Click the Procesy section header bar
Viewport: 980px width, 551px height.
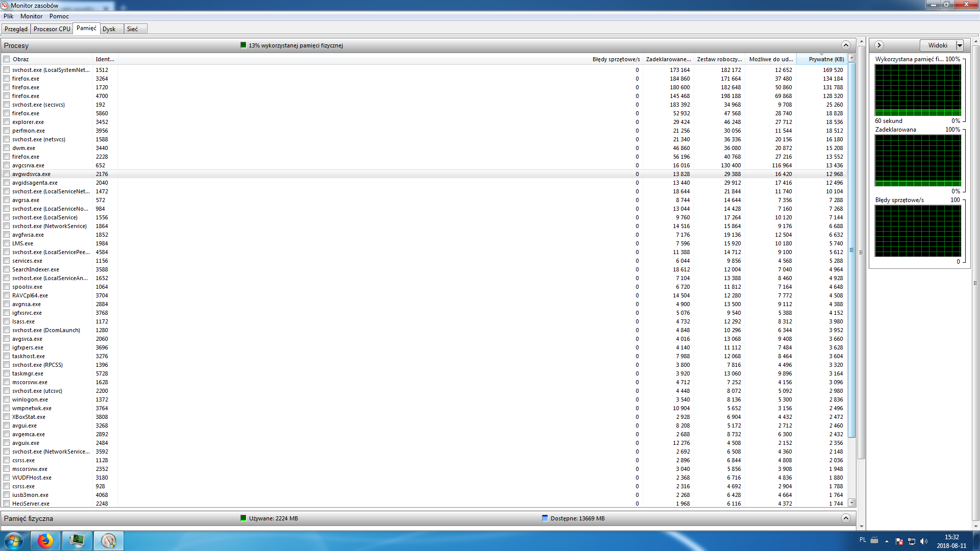click(x=428, y=45)
